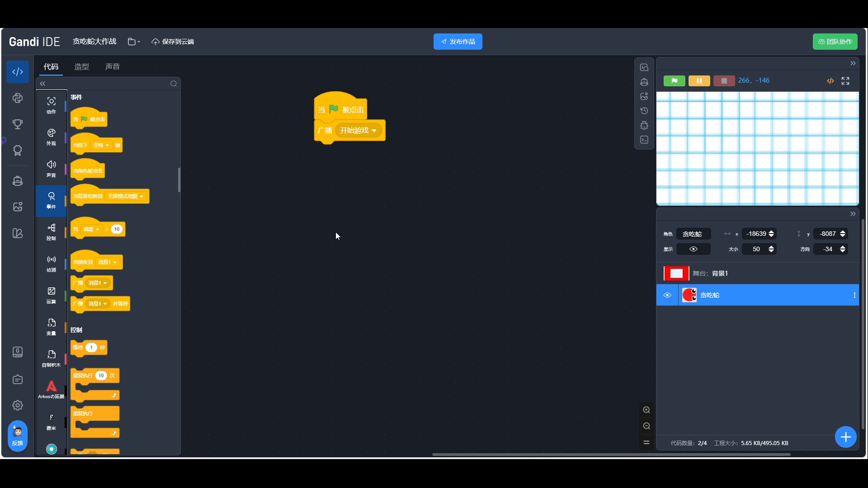868x488 pixels.
Task: Select the 声音 sound block category
Action: (x=51, y=169)
